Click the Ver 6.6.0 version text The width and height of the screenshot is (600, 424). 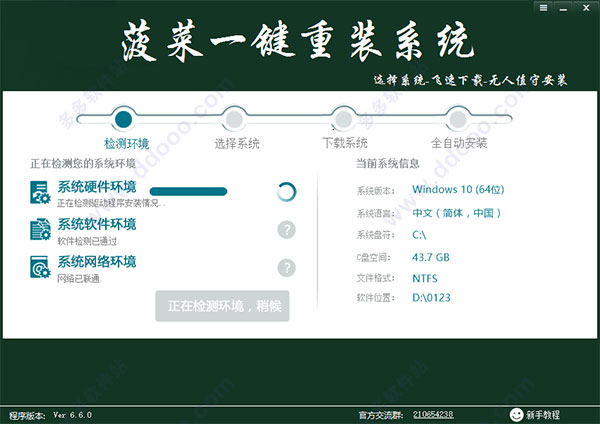72,415
